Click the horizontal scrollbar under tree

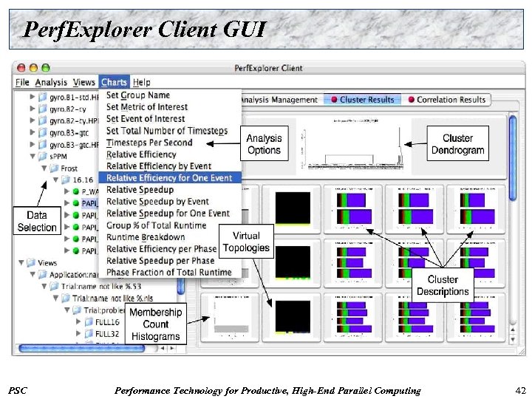82,348
